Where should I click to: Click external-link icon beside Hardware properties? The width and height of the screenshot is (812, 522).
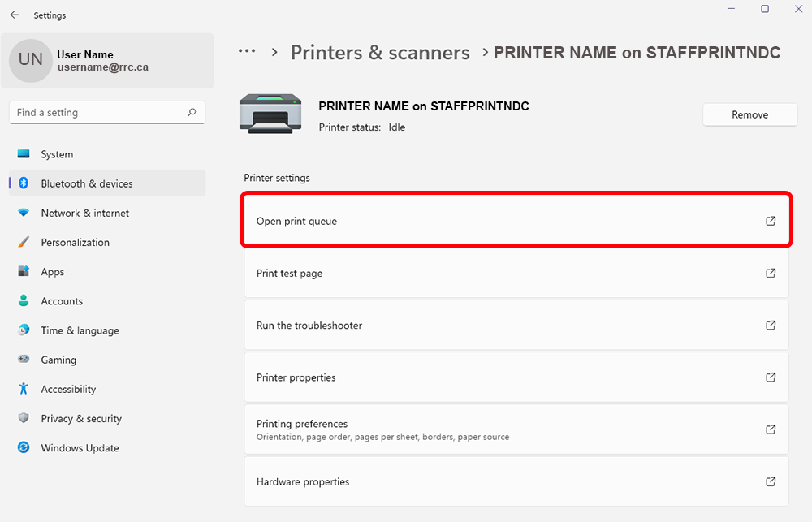(771, 481)
